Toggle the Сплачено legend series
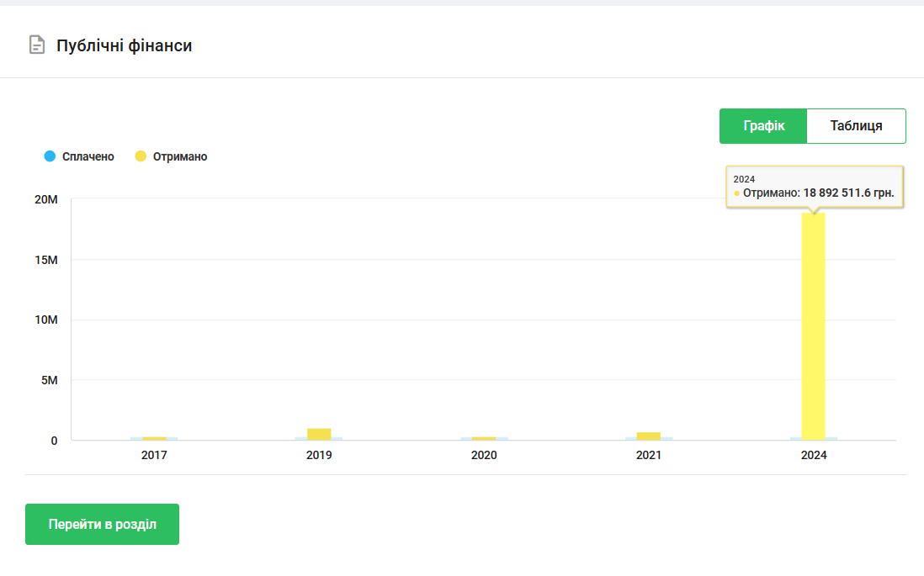The height and width of the screenshot is (576, 924). [x=79, y=156]
